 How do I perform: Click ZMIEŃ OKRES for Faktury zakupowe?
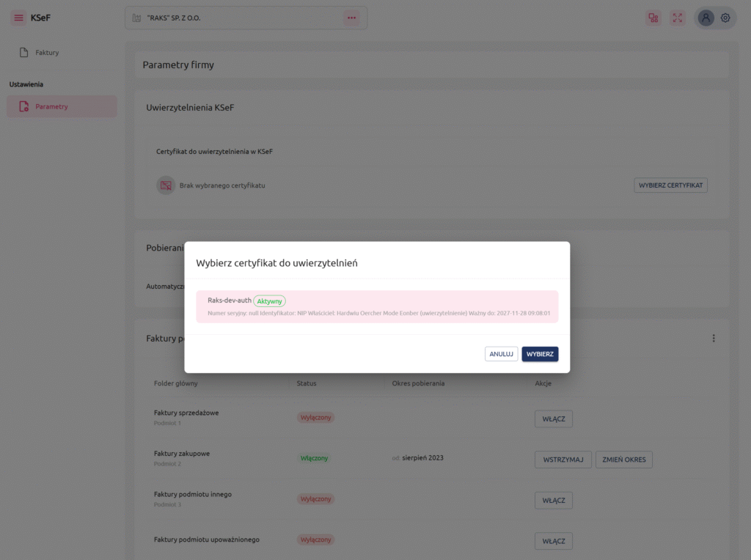tap(623, 460)
